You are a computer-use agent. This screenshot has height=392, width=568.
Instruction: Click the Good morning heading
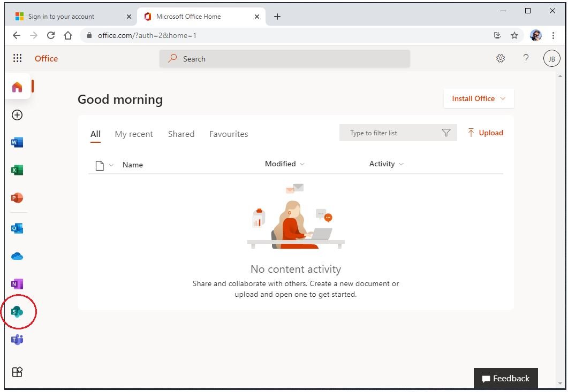[x=120, y=99]
